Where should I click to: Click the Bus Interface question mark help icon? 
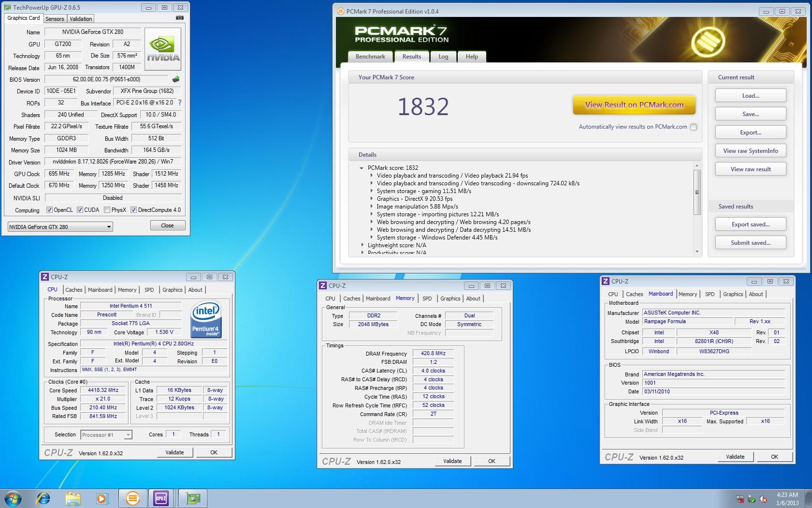point(180,103)
